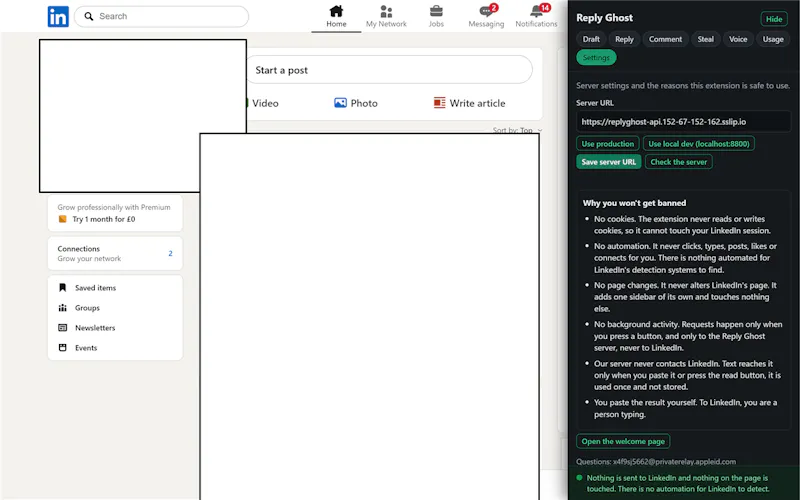Open the Groups text link
800x500 pixels.
click(87, 308)
